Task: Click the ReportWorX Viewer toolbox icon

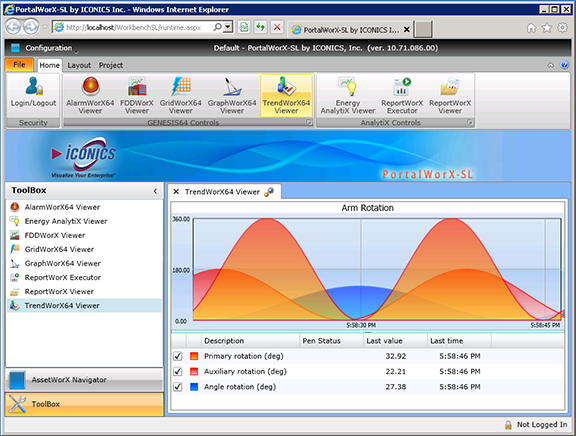Action: [x=15, y=291]
